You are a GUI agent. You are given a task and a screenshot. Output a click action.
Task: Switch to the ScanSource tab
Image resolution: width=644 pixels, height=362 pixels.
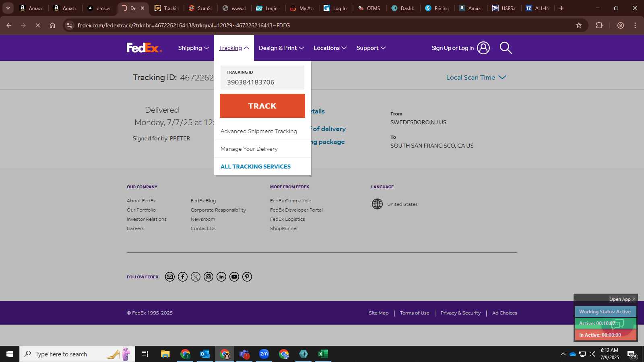pyautogui.click(x=201, y=8)
